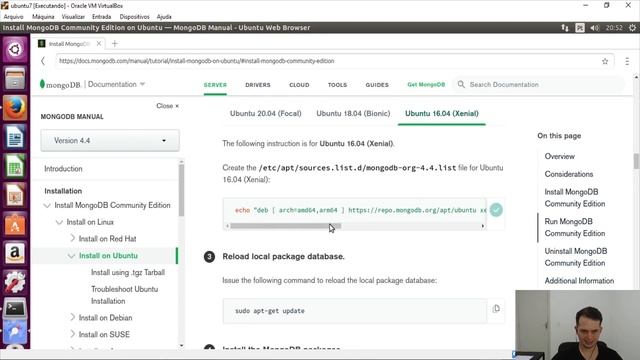This screenshot has height=360, width=640.
Task: Select the GUIDES tab
Action: click(377, 85)
